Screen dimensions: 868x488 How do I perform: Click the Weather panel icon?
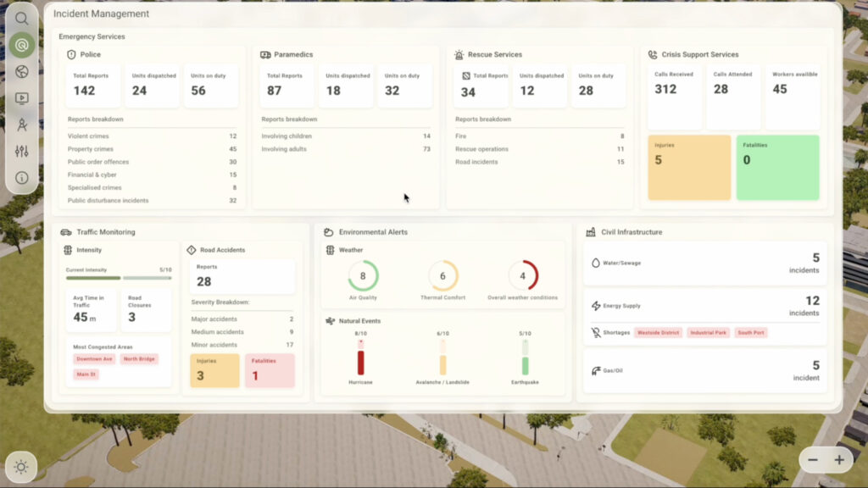[x=330, y=250]
